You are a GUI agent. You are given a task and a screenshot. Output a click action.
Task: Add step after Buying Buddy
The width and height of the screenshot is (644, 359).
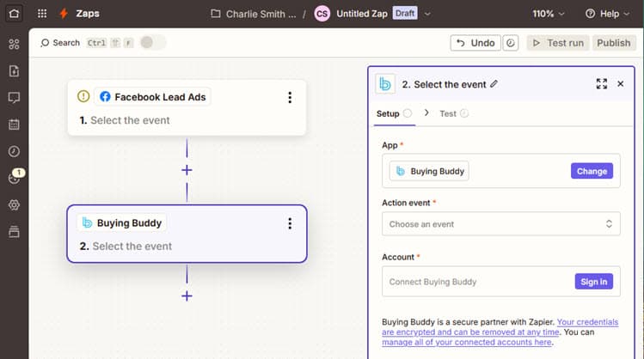[x=187, y=295]
